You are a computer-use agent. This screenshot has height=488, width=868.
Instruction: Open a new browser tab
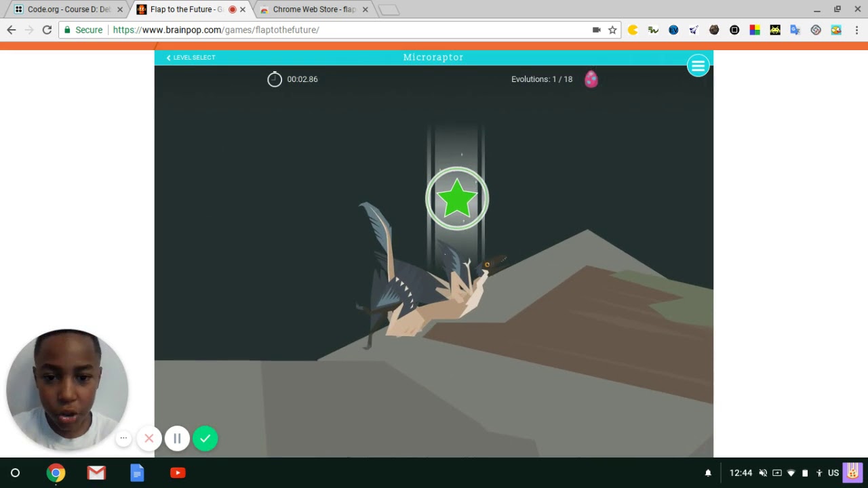coord(389,10)
